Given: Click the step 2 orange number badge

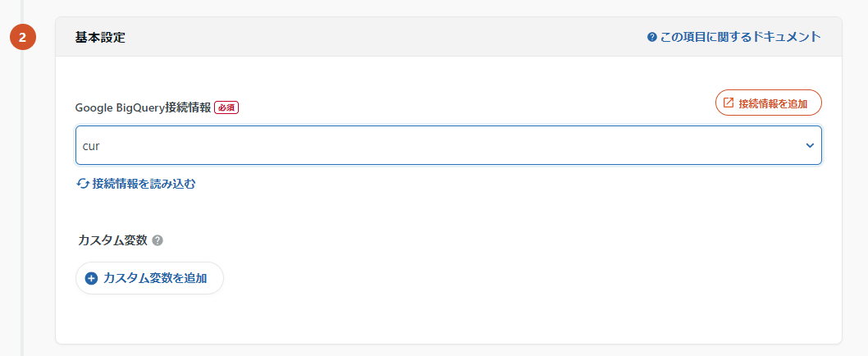Looking at the screenshot, I should click(x=22, y=37).
